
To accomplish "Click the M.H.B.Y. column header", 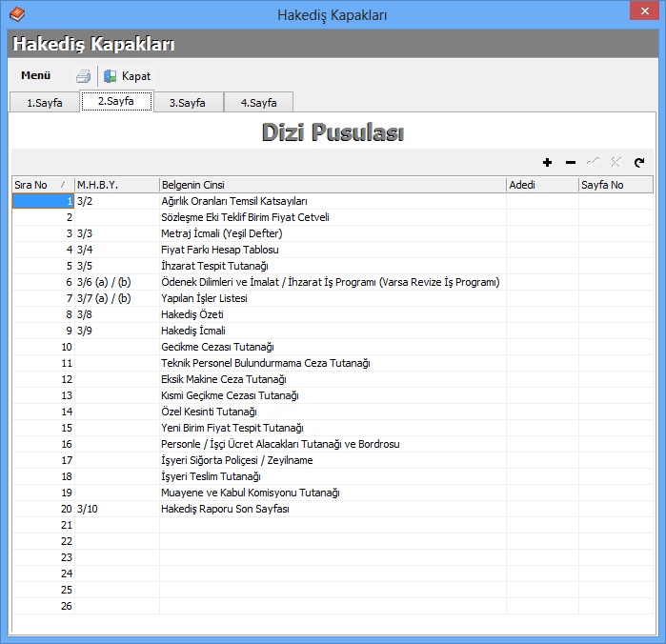I will tap(116, 185).
